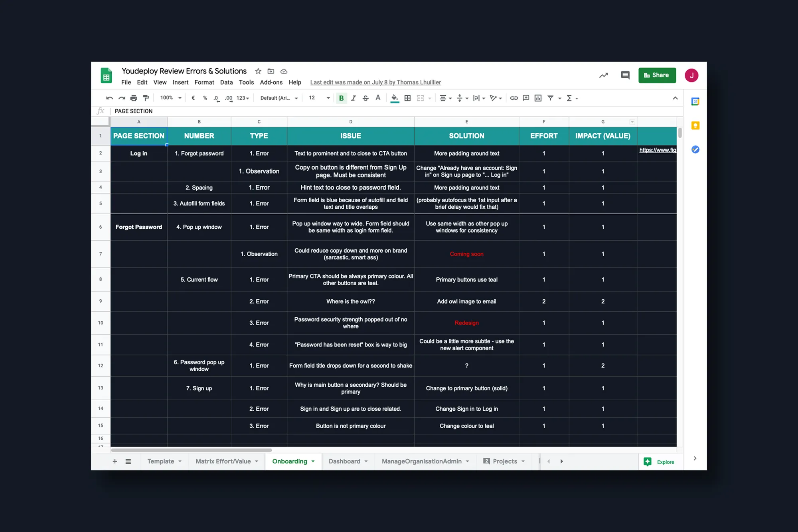The image size is (798, 532).
Task: Insert a link
Action: coord(514,98)
